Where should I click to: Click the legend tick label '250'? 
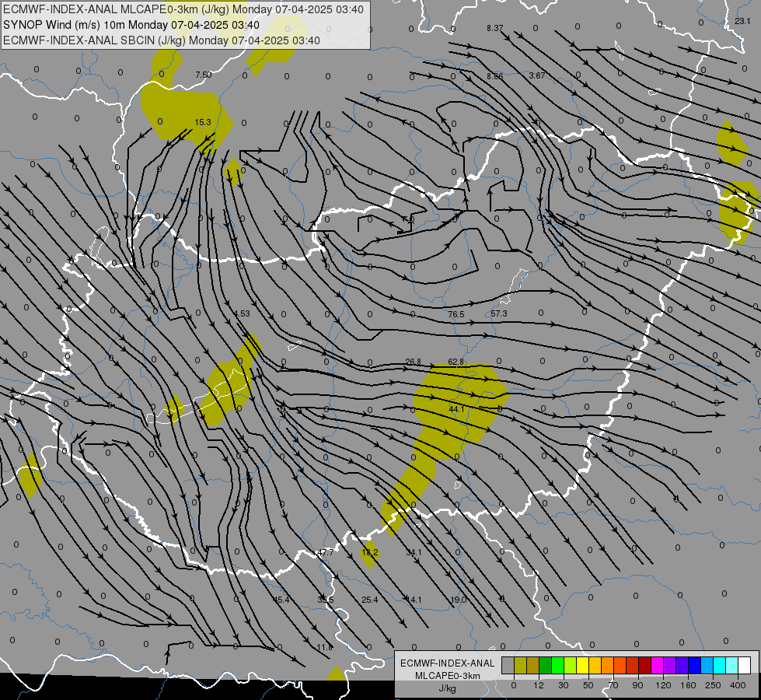pos(713,685)
